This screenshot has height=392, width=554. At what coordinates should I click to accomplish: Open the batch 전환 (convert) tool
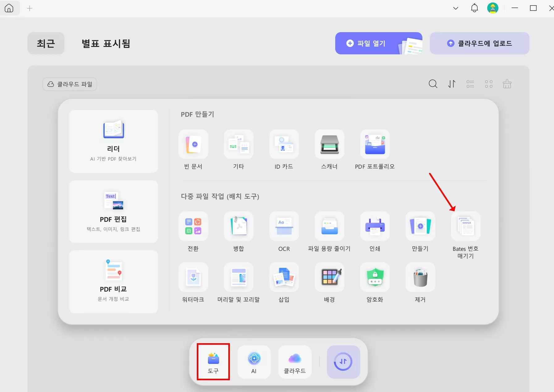tap(193, 226)
